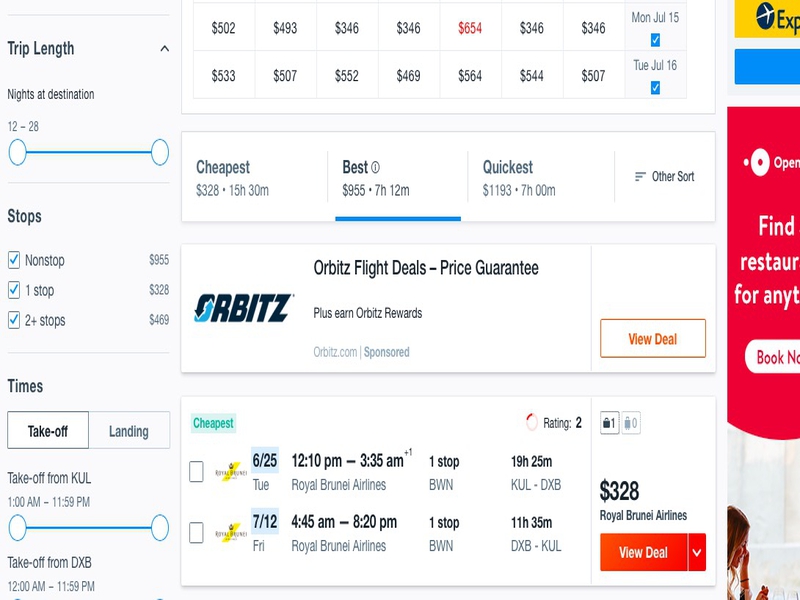This screenshot has height=600, width=800.
Task: Uncheck the 2+ stops filter
Action: pyautogui.click(x=14, y=320)
